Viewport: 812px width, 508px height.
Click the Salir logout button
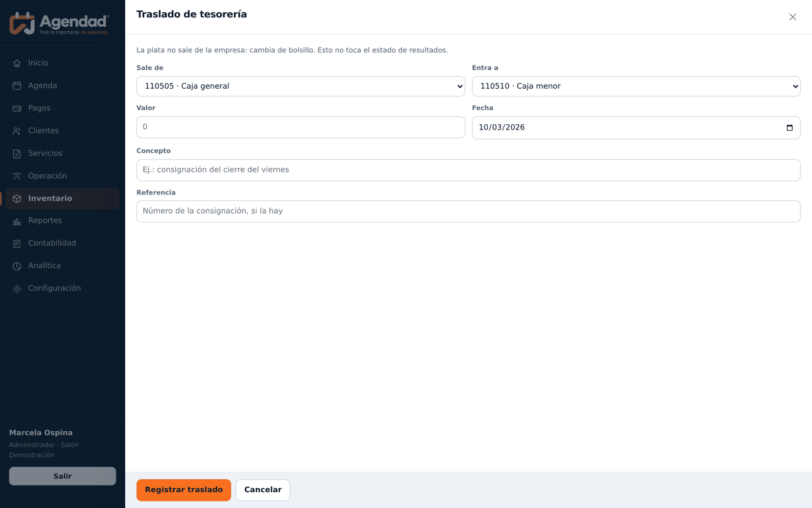[63, 476]
